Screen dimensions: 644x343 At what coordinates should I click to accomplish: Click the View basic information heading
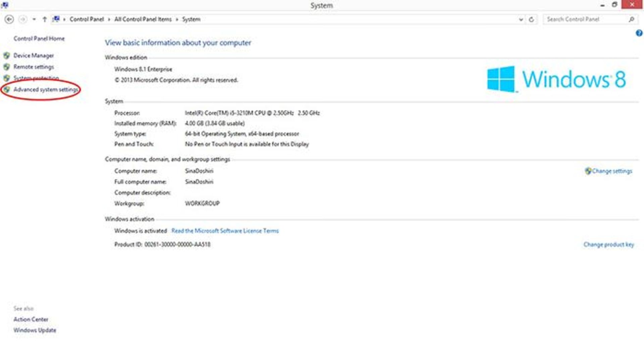point(178,43)
